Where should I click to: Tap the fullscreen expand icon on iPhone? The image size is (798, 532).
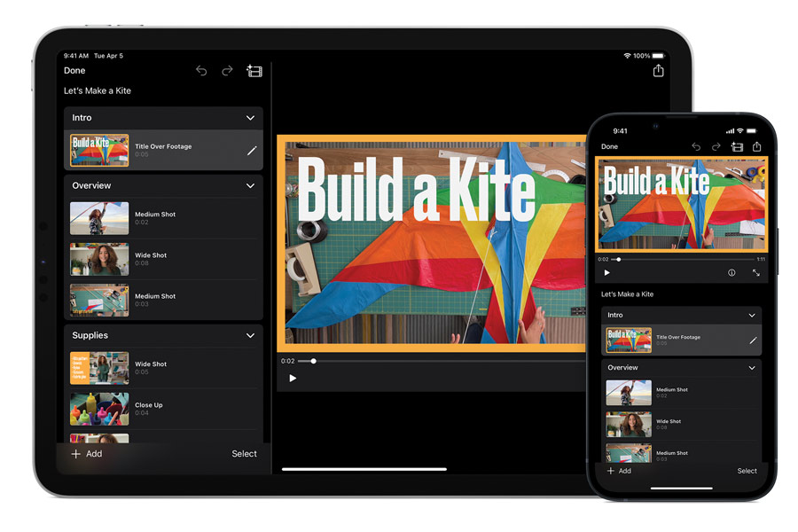point(756,273)
